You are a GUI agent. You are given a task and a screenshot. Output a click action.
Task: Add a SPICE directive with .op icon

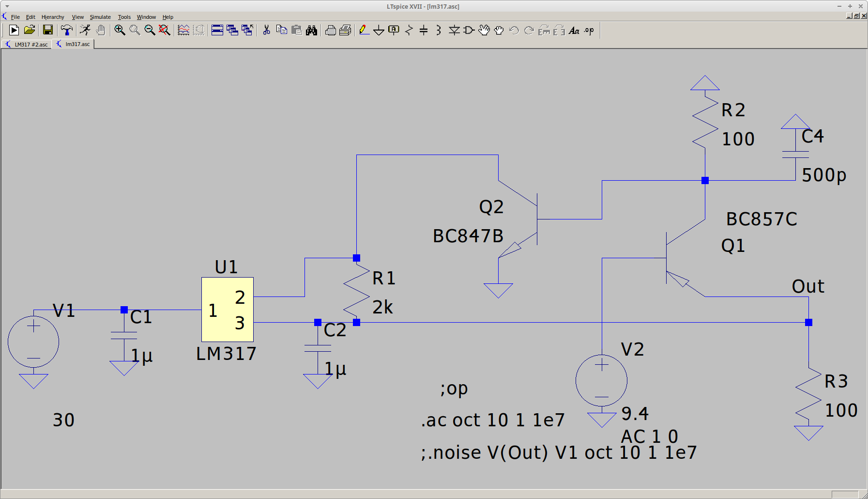click(589, 30)
